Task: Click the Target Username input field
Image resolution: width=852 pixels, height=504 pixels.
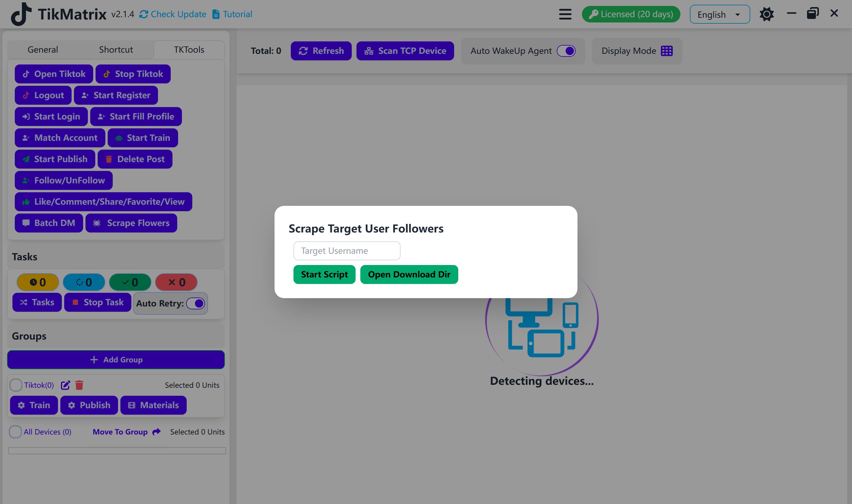Action: click(x=347, y=251)
